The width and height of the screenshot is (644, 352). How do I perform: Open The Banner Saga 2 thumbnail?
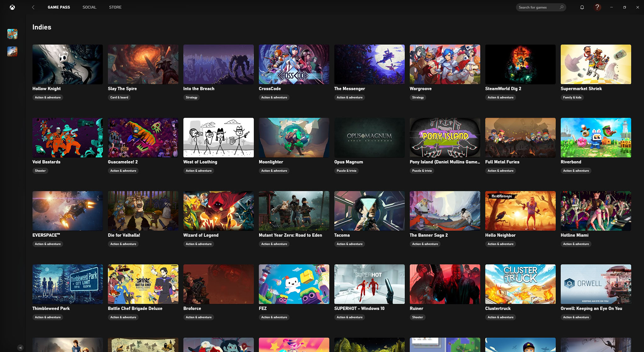pyautogui.click(x=445, y=211)
